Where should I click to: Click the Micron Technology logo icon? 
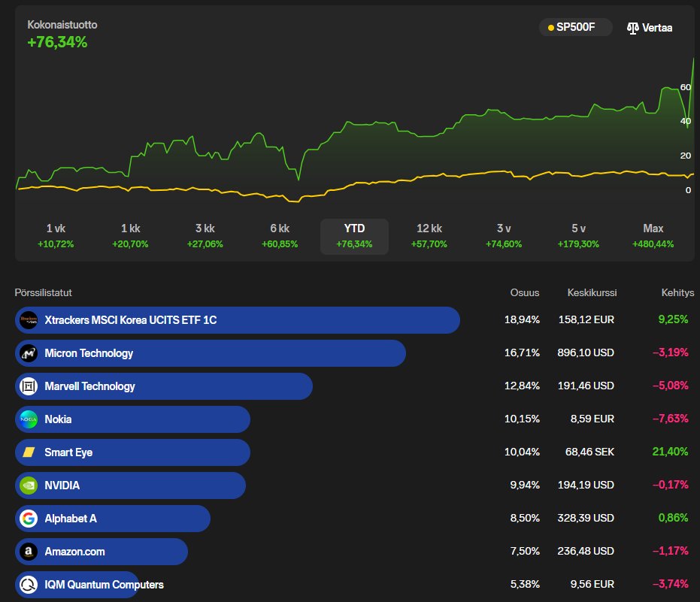pyautogui.click(x=29, y=353)
